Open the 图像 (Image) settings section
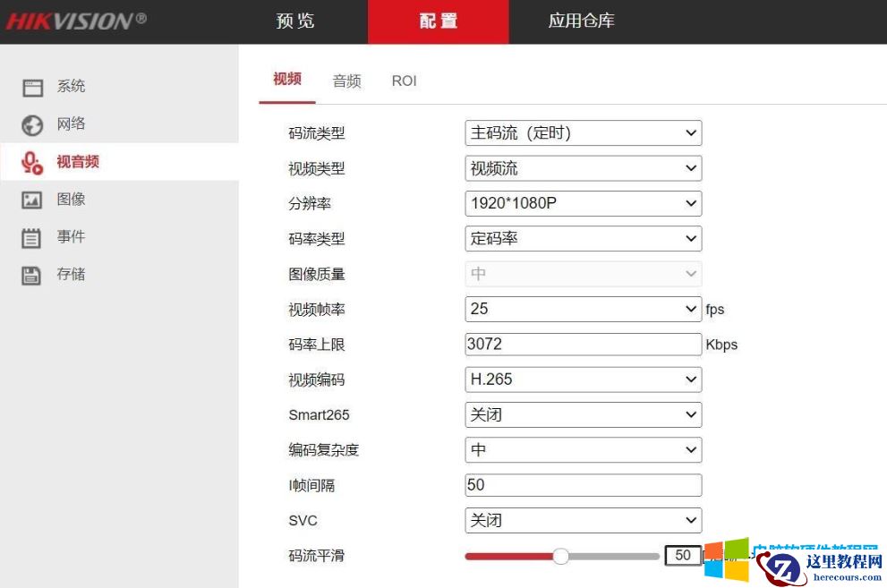Viewport: 887px width, 588px height. (x=70, y=199)
